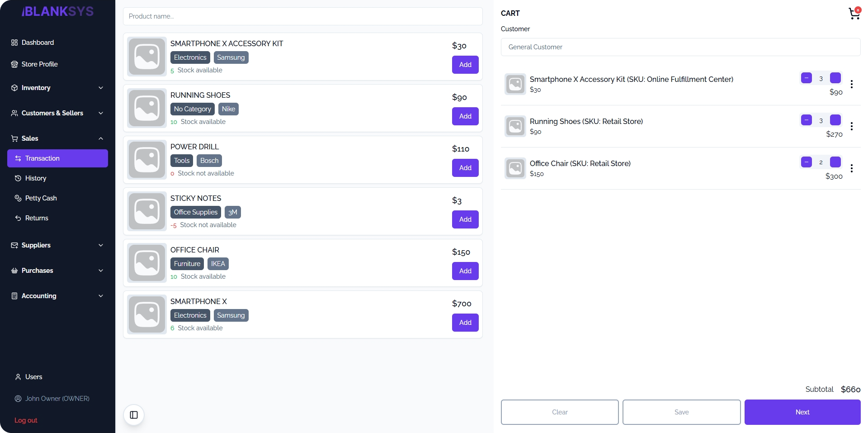Open the sidebar collapse panel icon
The image size is (868, 433).
(x=133, y=414)
